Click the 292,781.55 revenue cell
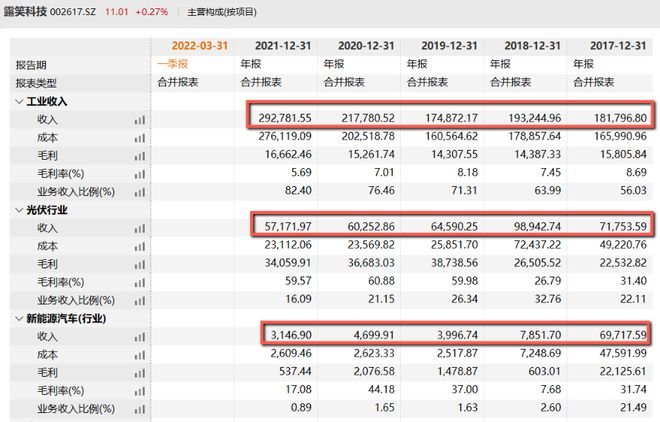 (x=285, y=118)
